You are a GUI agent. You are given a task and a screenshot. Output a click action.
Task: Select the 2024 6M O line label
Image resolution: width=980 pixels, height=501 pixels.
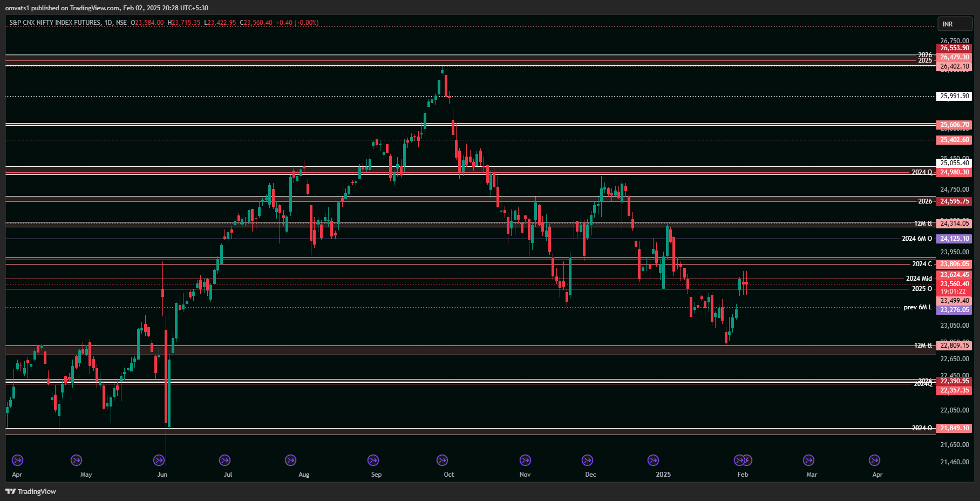pyautogui.click(x=917, y=239)
